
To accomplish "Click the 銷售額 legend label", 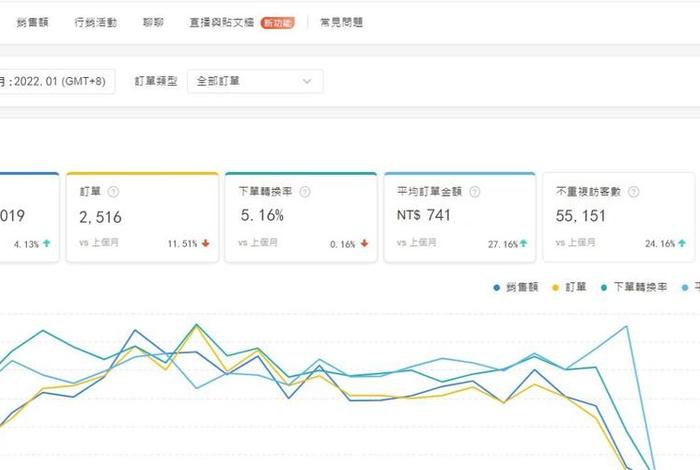I will [x=522, y=287].
